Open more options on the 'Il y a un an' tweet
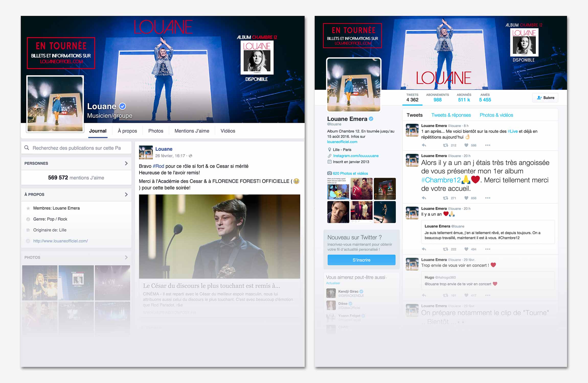The image size is (588, 383). pos(488,249)
